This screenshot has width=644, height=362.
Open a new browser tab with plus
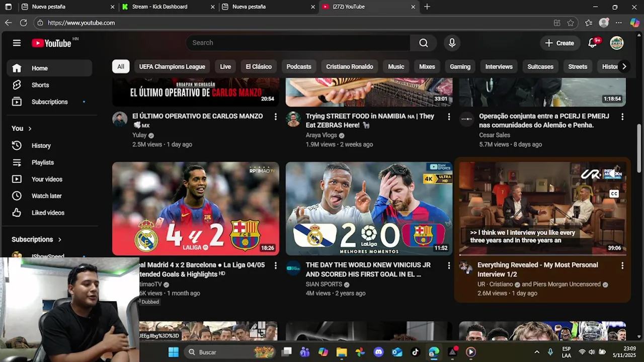[427, 7]
